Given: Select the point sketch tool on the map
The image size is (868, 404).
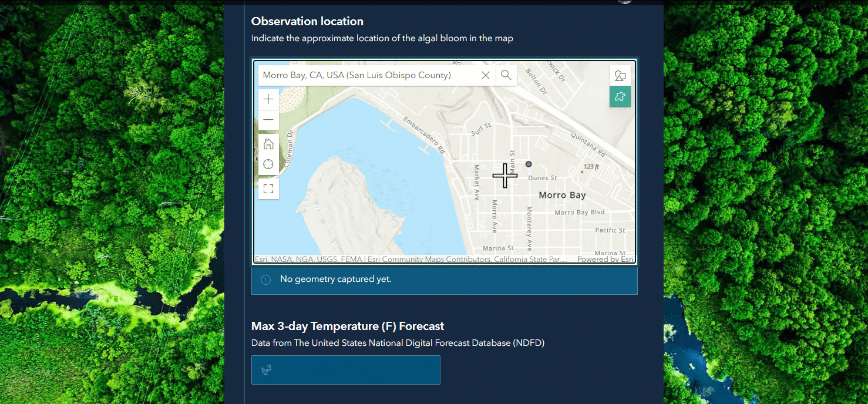Looking at the screenshot, I should (620, 96).
